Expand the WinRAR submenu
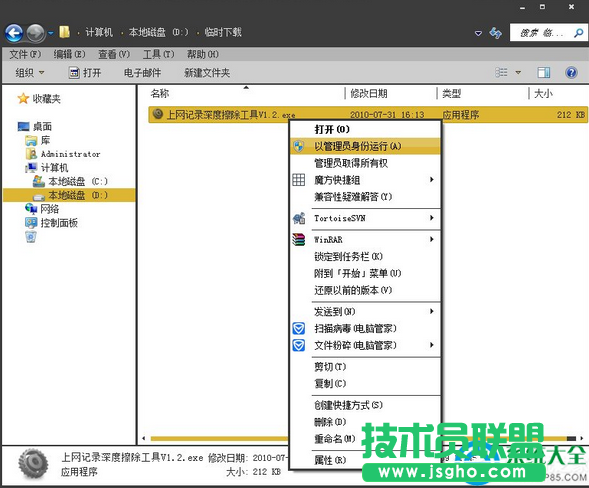Viewport: 589px width, 488px height. click(x=365, y=239)
